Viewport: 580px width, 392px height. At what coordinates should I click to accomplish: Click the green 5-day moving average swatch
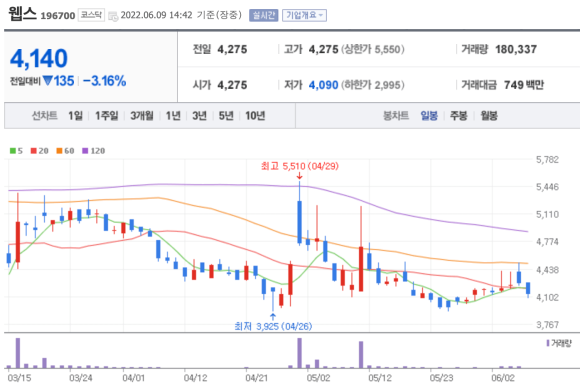click(x=13, y=151)
